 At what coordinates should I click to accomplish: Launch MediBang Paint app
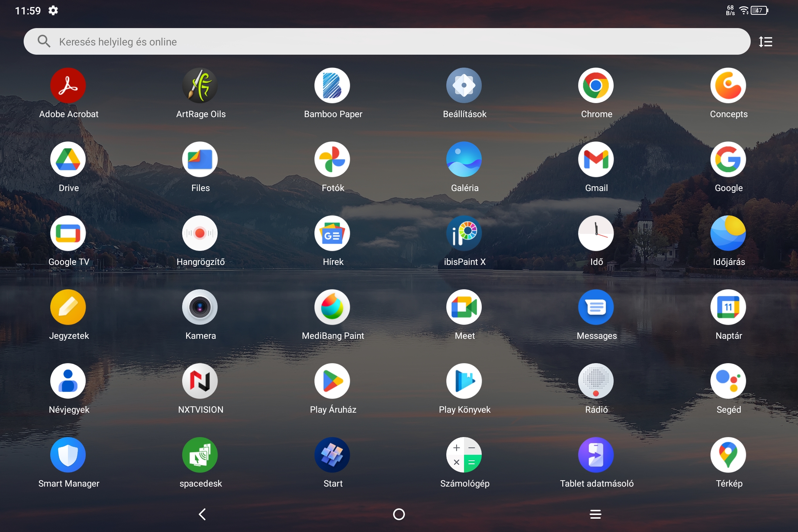pos(332,307)
